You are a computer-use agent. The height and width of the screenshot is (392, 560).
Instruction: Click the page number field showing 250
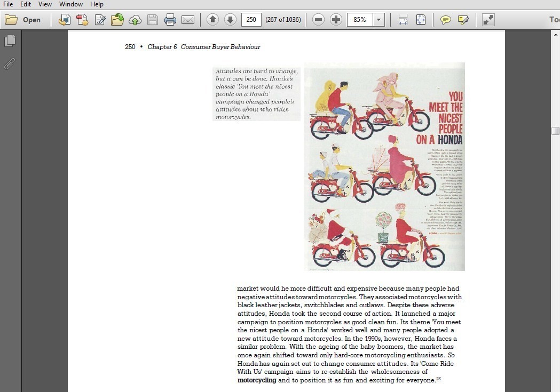(x=251, y=20)
